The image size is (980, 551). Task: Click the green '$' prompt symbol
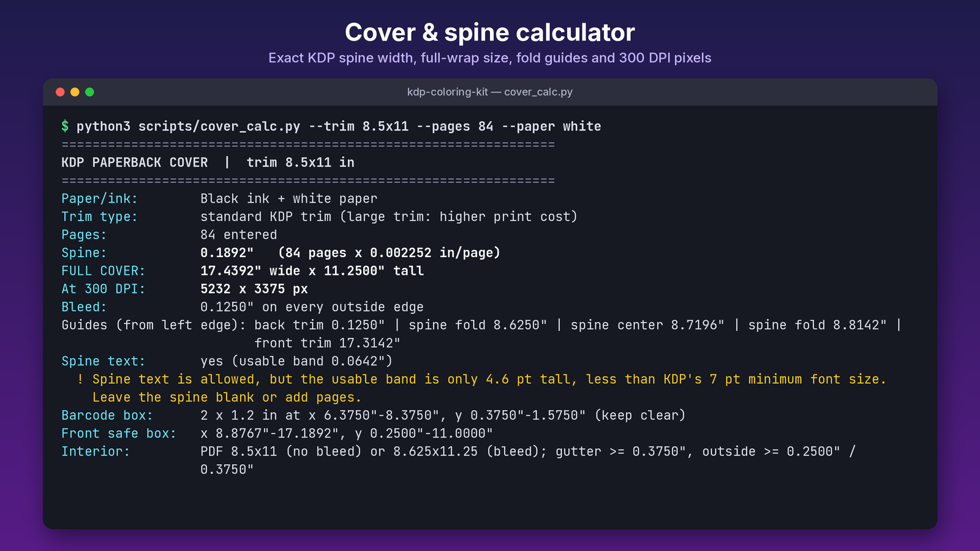[65, 127]
